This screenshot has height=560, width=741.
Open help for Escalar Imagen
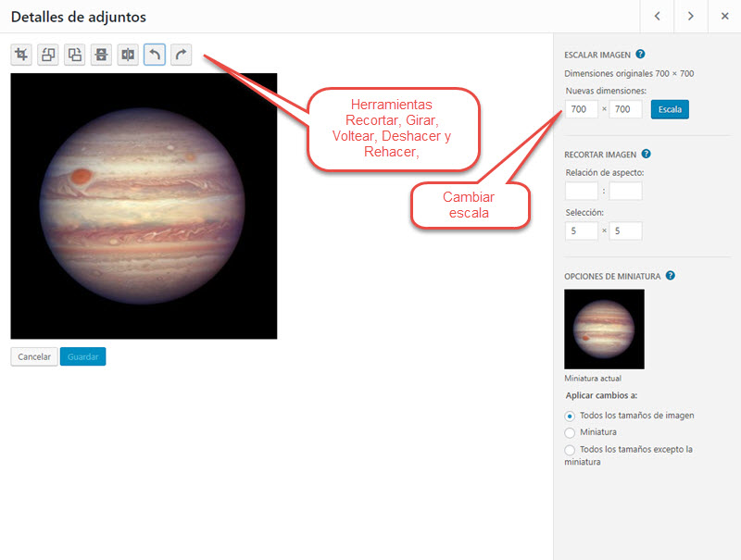[x=641, y=56]
